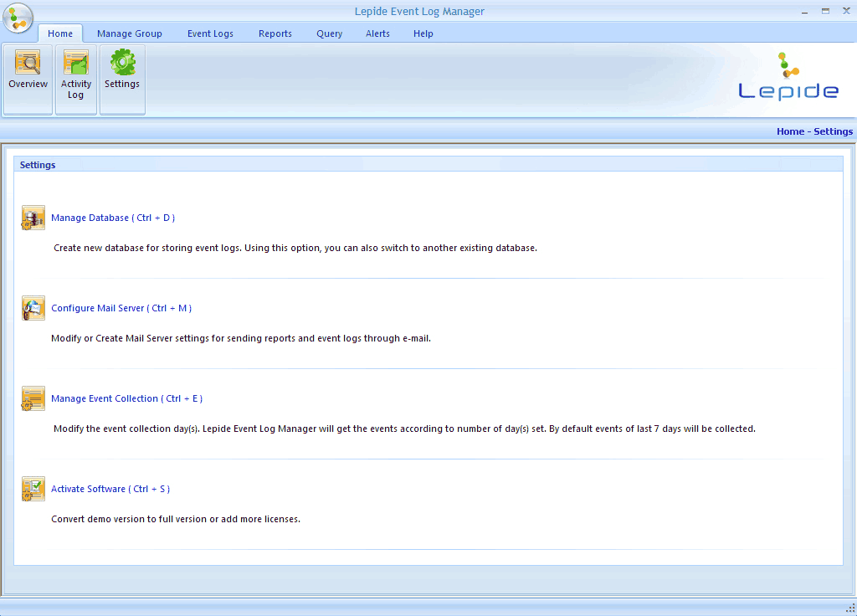Click the Activate Software icon

[33, 489]
